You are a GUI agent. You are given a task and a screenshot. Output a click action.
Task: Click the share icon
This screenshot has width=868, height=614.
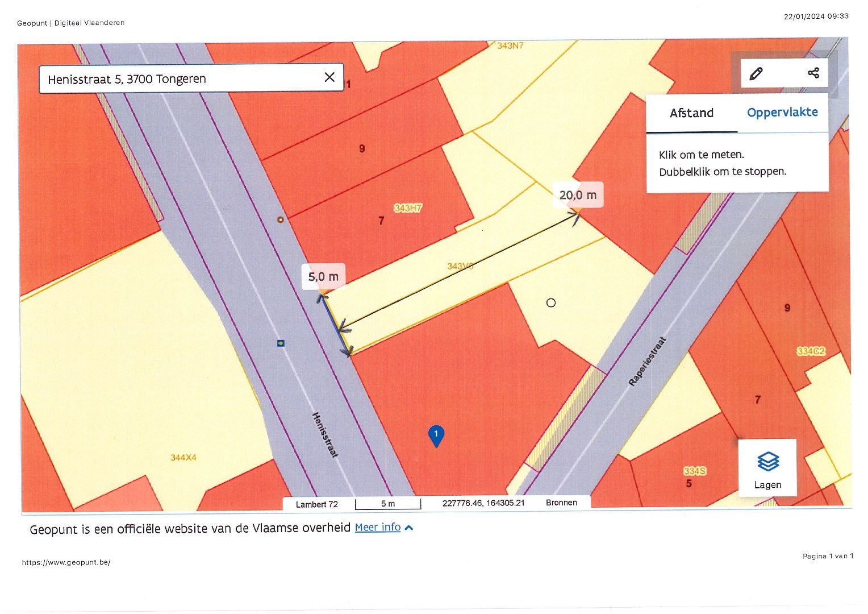[x=813, y=73]
